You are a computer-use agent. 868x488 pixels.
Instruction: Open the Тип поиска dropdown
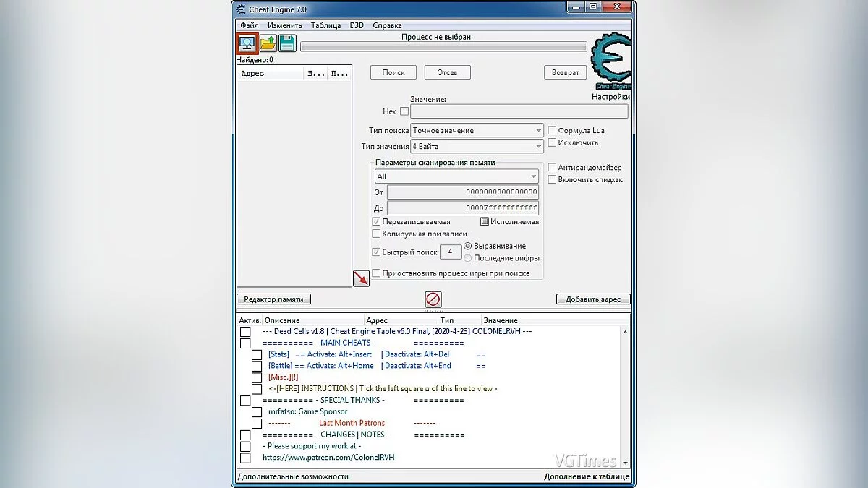point(477,131)
